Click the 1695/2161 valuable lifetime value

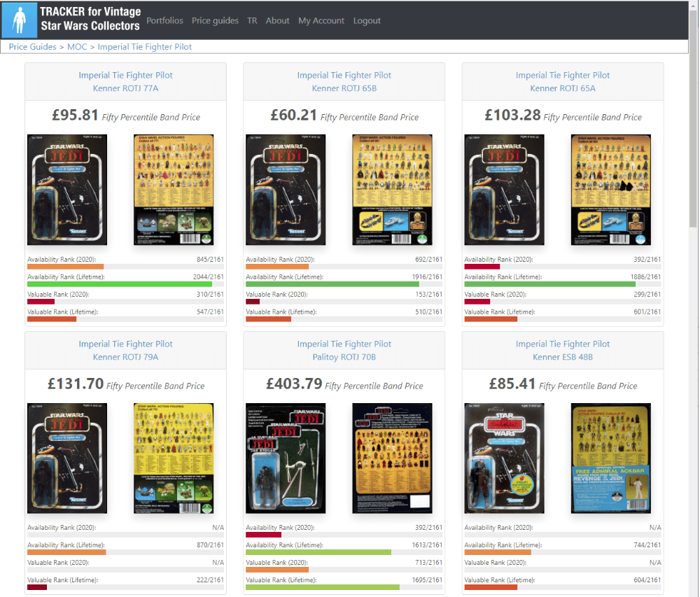click(427, 580)
